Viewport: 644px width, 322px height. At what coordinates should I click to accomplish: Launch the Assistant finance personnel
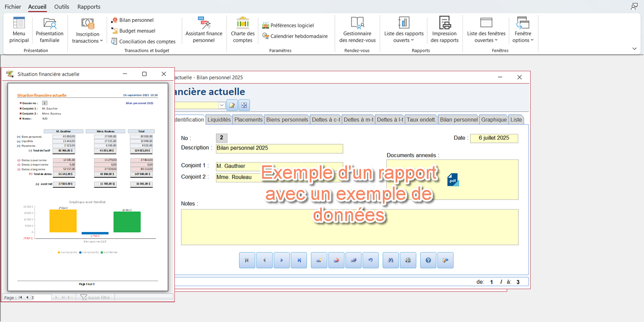pos(204,30)
